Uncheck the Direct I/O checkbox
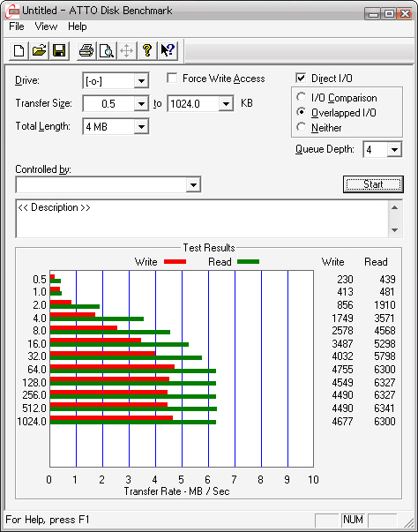Screen dimensions: 418x532 (301, 78)
